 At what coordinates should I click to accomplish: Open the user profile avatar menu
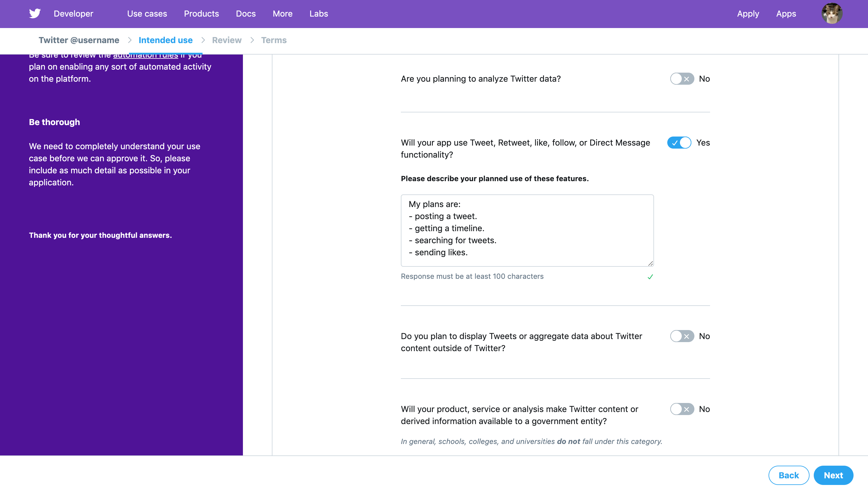pyautogui.click(x=832, y=14)
